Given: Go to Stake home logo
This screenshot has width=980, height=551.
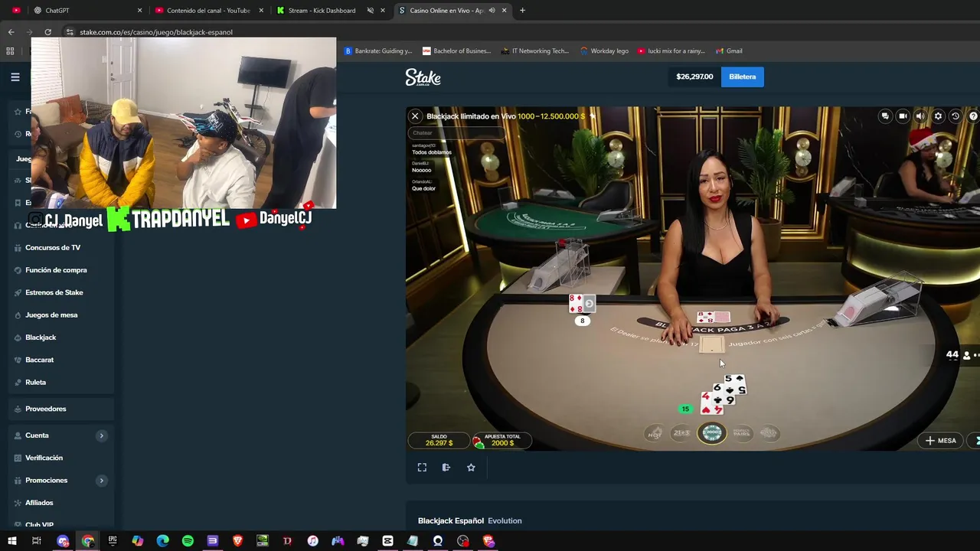Looking at the screenshot, I should (423, 77).
